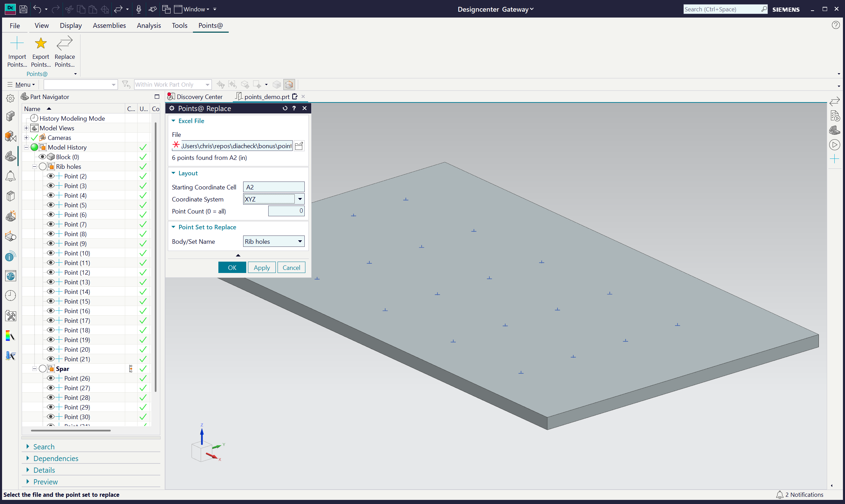Toggle the Rib holes group visibility circle
This screenshot has height=504, width=845.
tap(43, 166)
